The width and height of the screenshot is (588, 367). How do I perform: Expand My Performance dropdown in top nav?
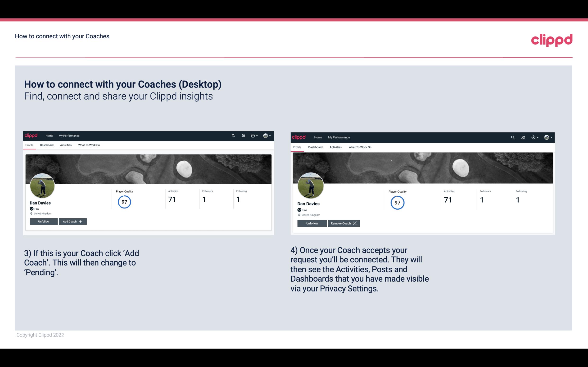click(x=68, y=135)
